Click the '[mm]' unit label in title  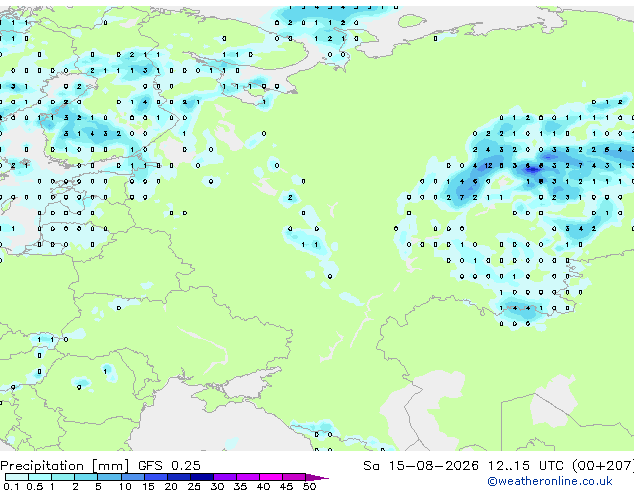pyautogui.click(x=110, y=466)
